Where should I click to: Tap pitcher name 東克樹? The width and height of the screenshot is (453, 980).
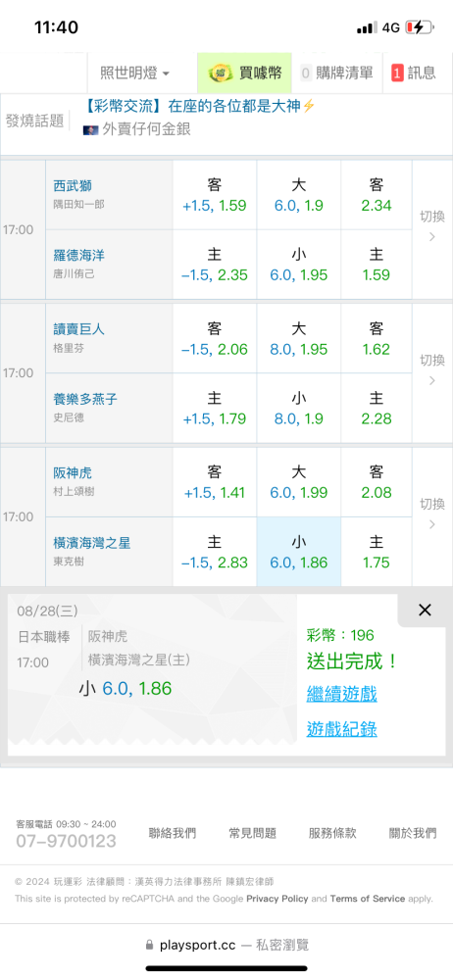(68, 562)
